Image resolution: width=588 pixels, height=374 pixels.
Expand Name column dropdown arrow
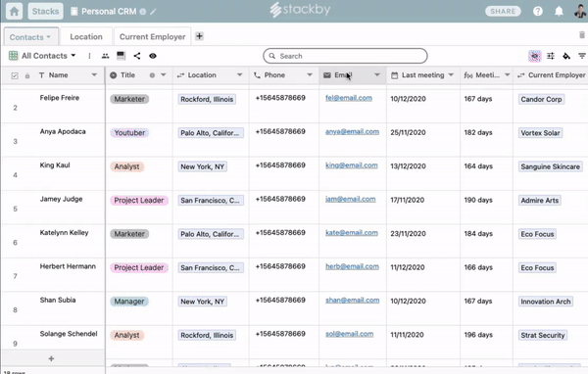(94, 75)
